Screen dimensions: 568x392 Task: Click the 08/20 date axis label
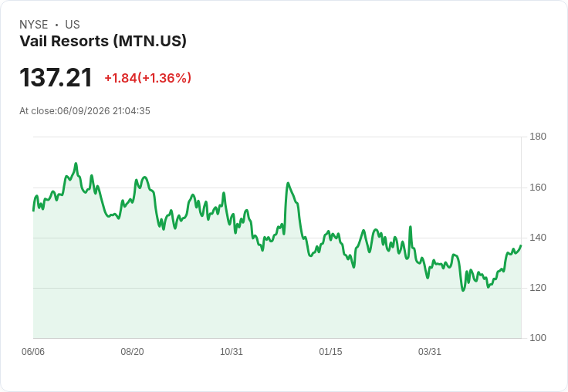pyautogui.click(x=132, y=352)
